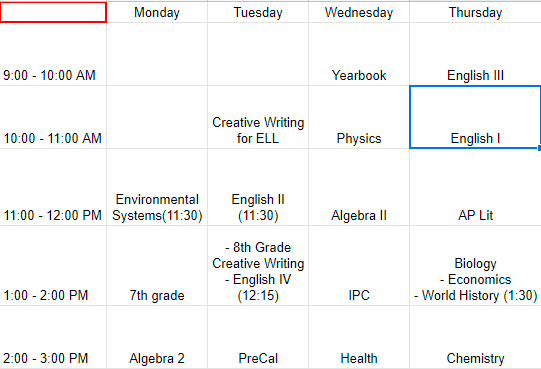Click the Monday column header cell

pyautogui.click(x=157, y=12)
